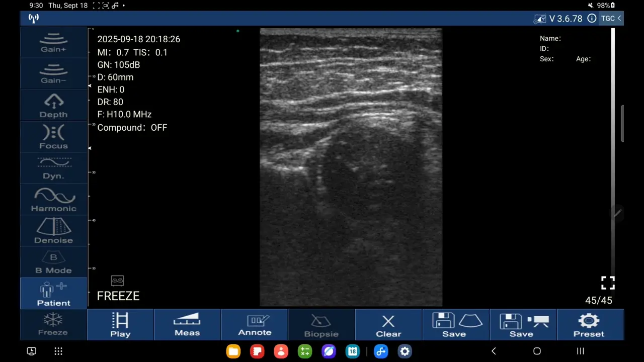Click the frame counter 45/45
644x362 pixels.
pos(599,301)
